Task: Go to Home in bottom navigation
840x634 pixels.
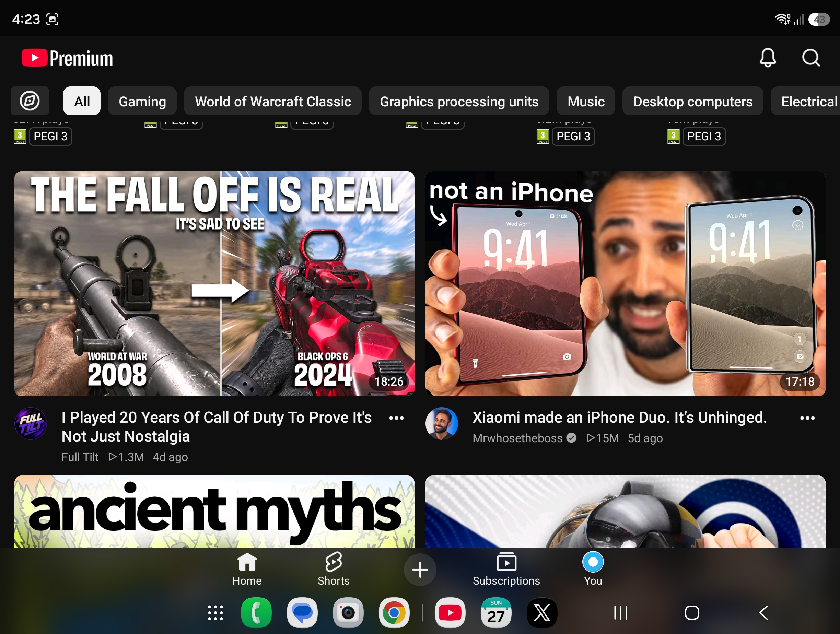Action: coord(247,569)
